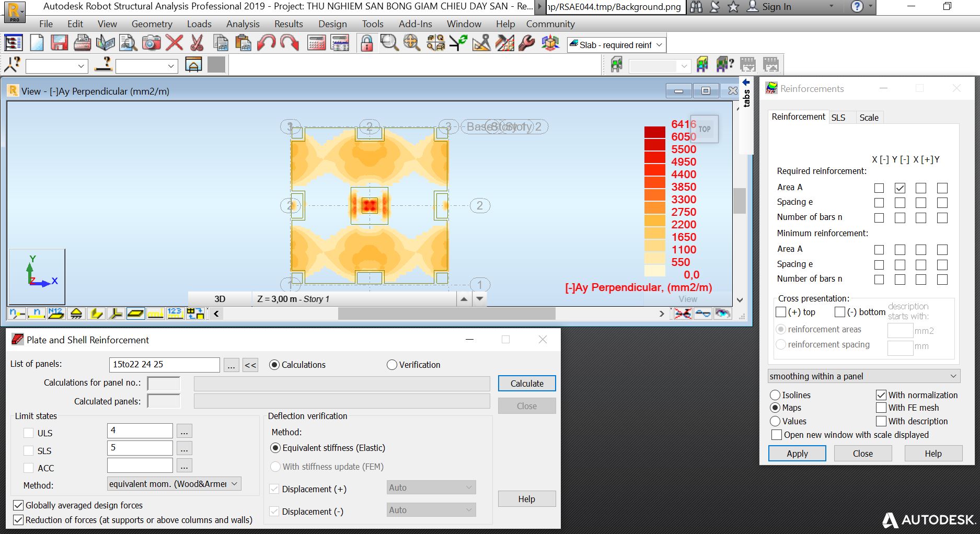Click the Apply button in Reinforcements

(797, 454)
